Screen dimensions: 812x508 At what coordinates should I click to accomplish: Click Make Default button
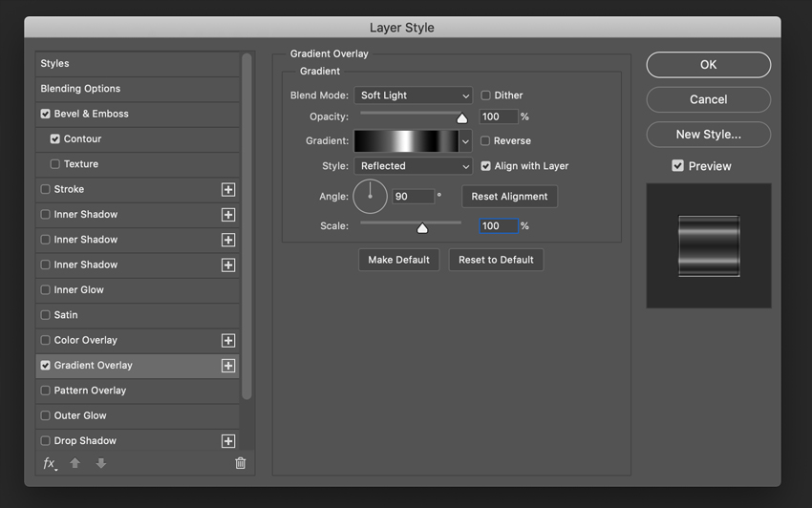(398, 260)
